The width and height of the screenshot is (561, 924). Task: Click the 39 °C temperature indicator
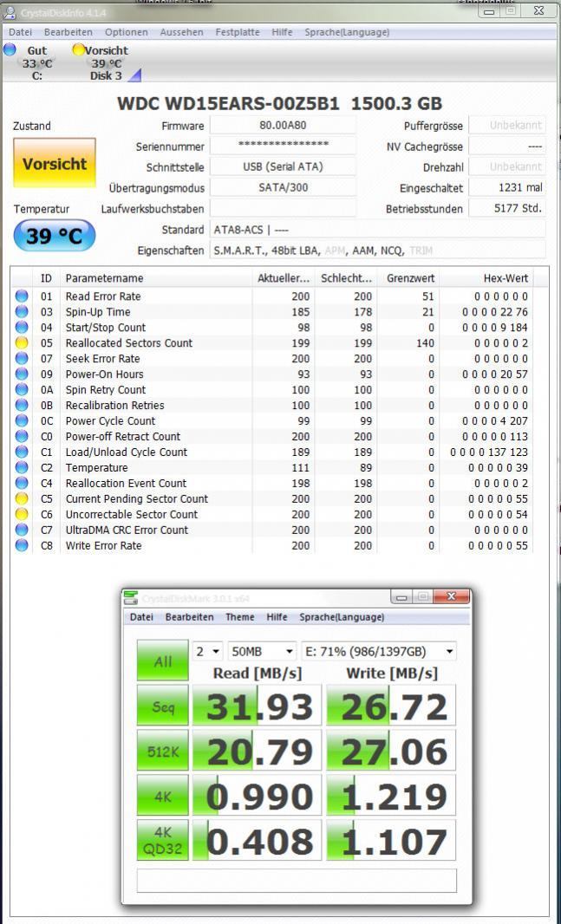point(55,236)
